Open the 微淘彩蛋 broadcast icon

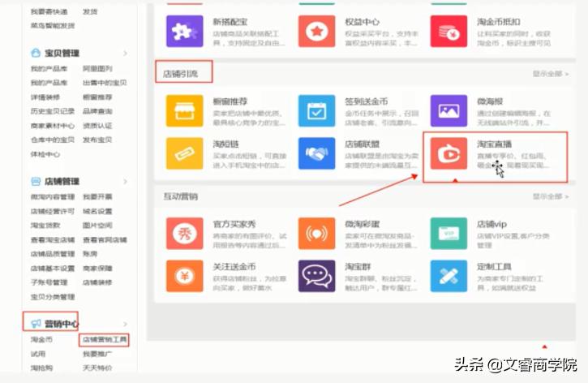(316, 234)
